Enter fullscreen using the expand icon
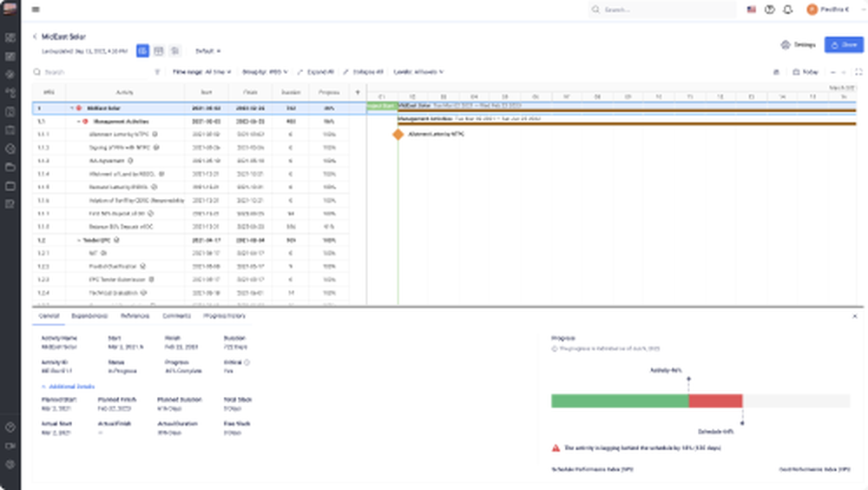868x490 pixels. [858, 72]
